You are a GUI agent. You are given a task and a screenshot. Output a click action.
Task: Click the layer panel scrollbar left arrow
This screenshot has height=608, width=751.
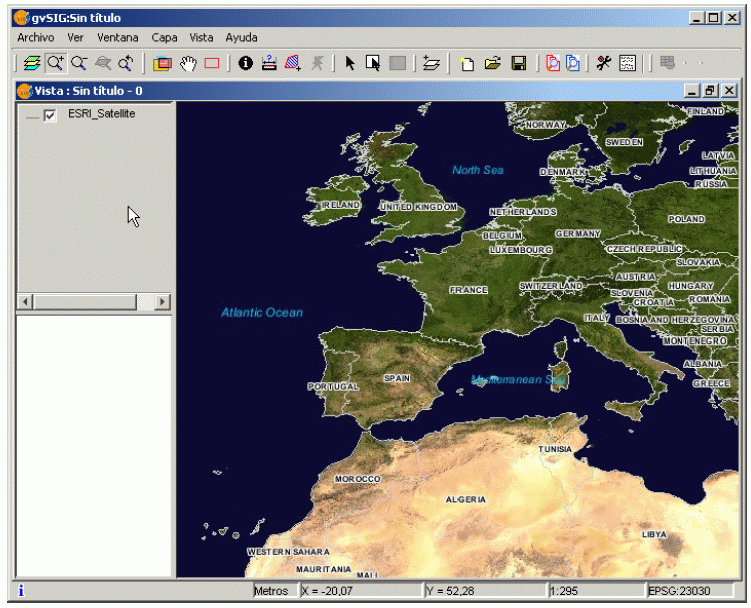coord(25,302)
